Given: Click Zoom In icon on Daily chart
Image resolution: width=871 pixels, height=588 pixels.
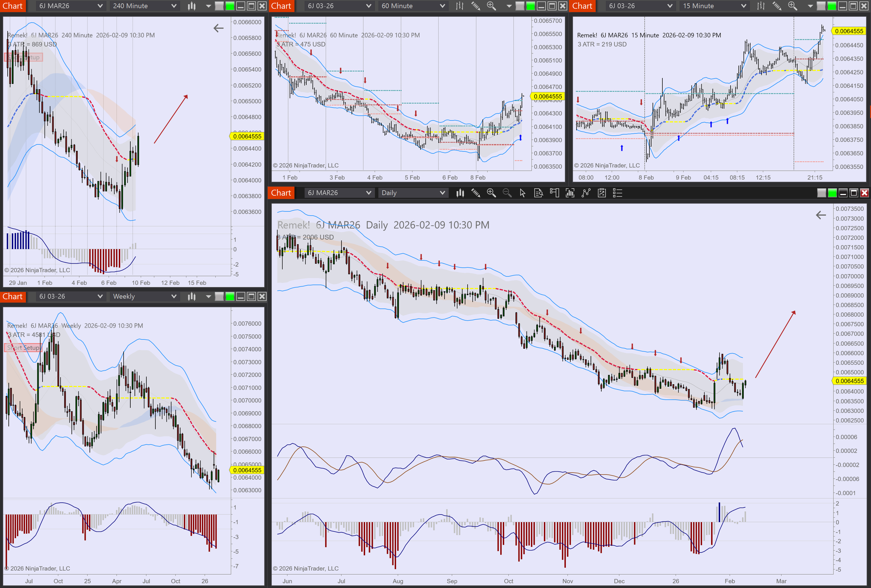Looking at the screenshot, I should coord(491,193).
